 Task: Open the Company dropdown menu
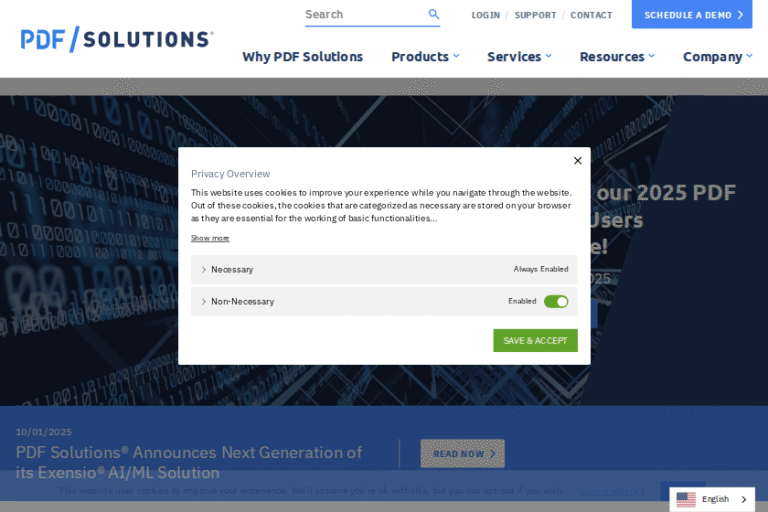pyautogui.click(x=717, y=57)
